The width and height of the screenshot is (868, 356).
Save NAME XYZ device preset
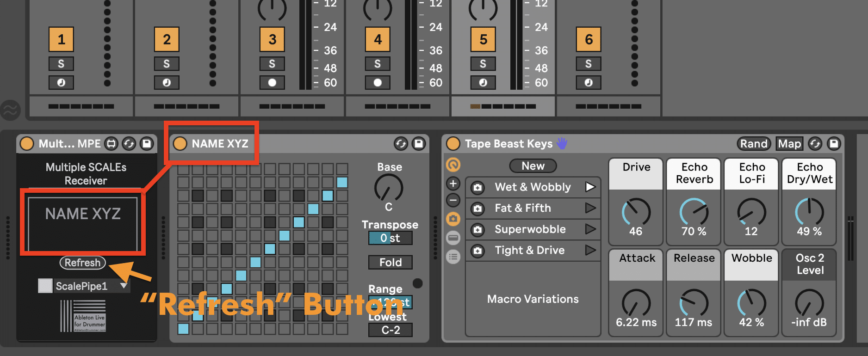[419, 144]
